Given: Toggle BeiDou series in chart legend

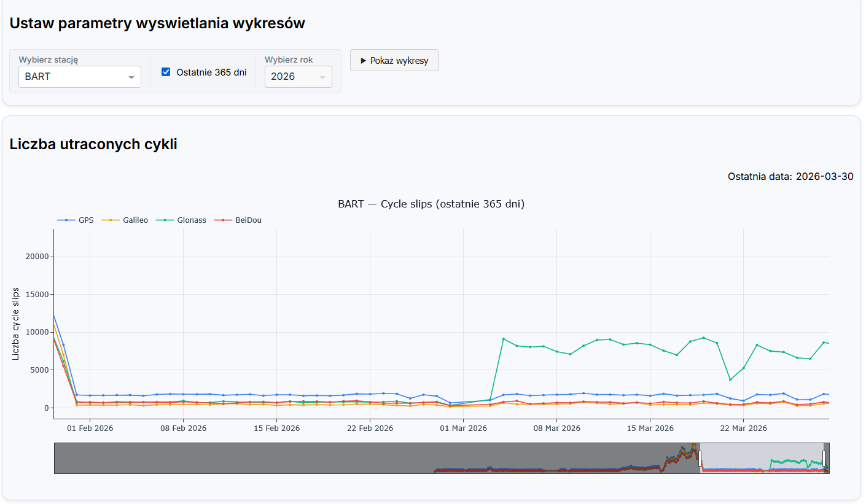Looking at the screenshot, I should [238, 220].
